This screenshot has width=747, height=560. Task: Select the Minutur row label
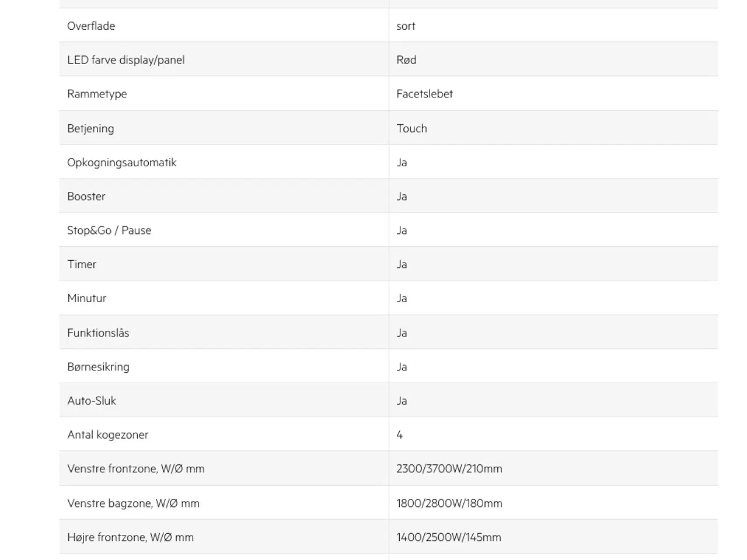pos(87,298)
